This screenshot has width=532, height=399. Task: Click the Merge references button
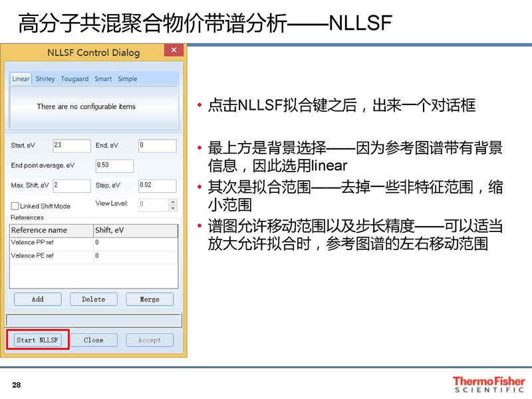[150, 299]
